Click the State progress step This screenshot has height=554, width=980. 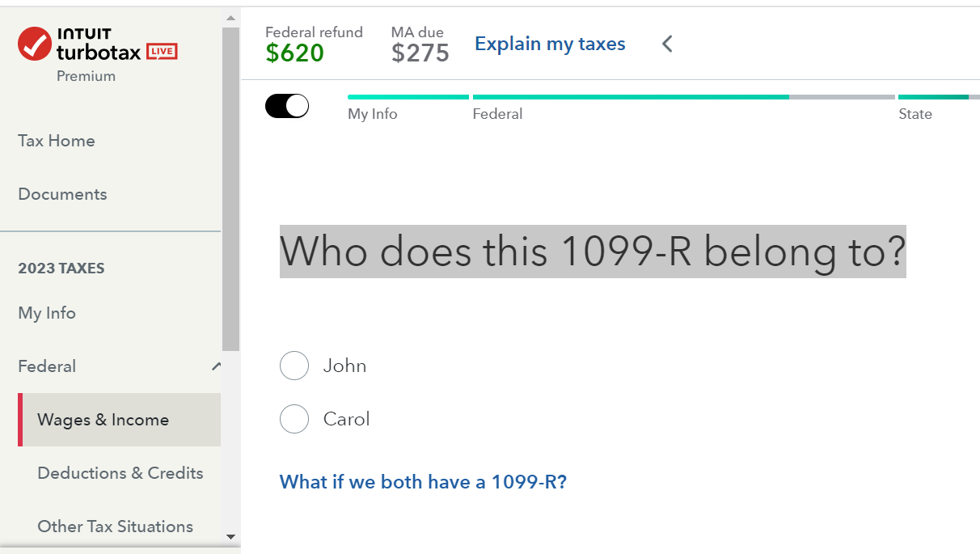tap(915, 114)
